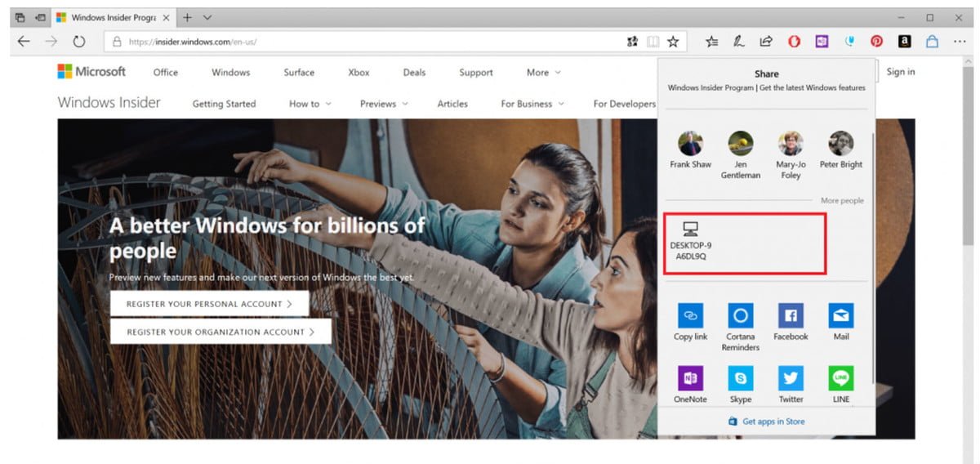This screenshot has height=464, width=980.
Task: Open OneNote Web Clipper extension
Action: coord(822,41)
